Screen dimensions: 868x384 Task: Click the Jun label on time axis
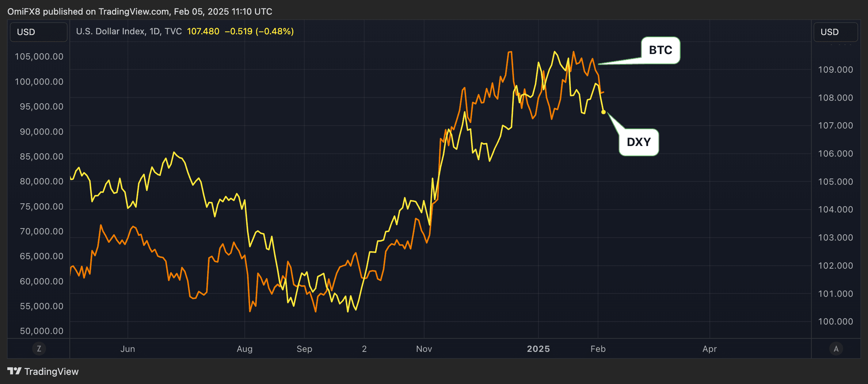128,349
